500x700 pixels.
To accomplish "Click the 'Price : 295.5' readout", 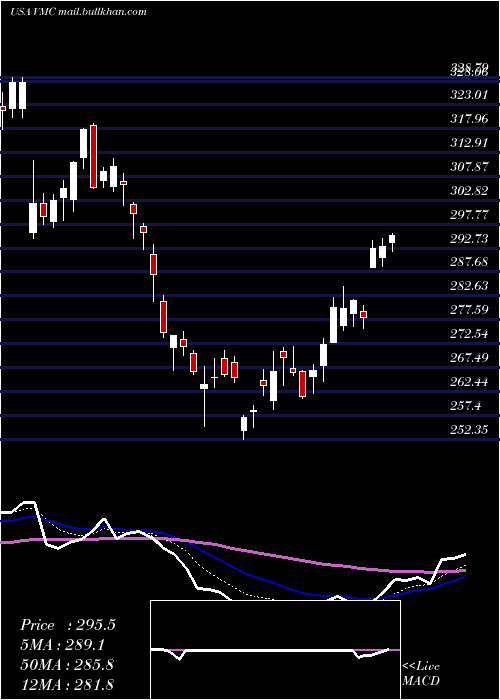I will click(68, 625).
